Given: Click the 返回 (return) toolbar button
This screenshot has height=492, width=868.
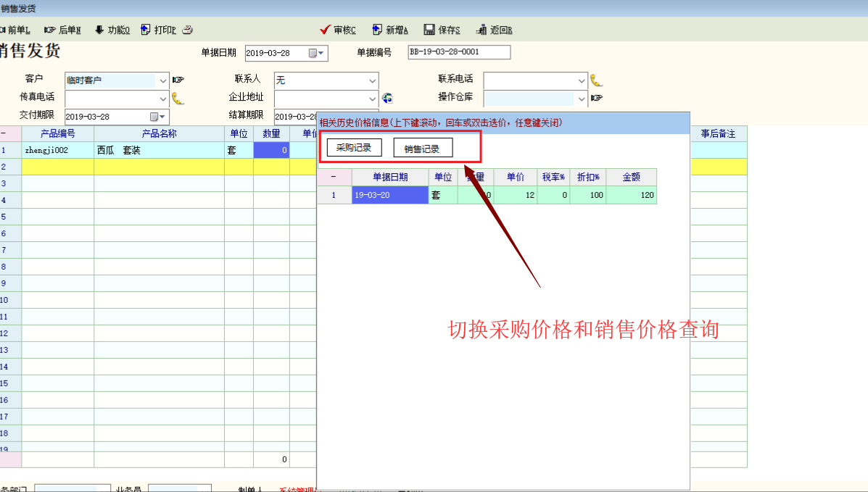Looking at the screenshot, I should tap(494, 30).
